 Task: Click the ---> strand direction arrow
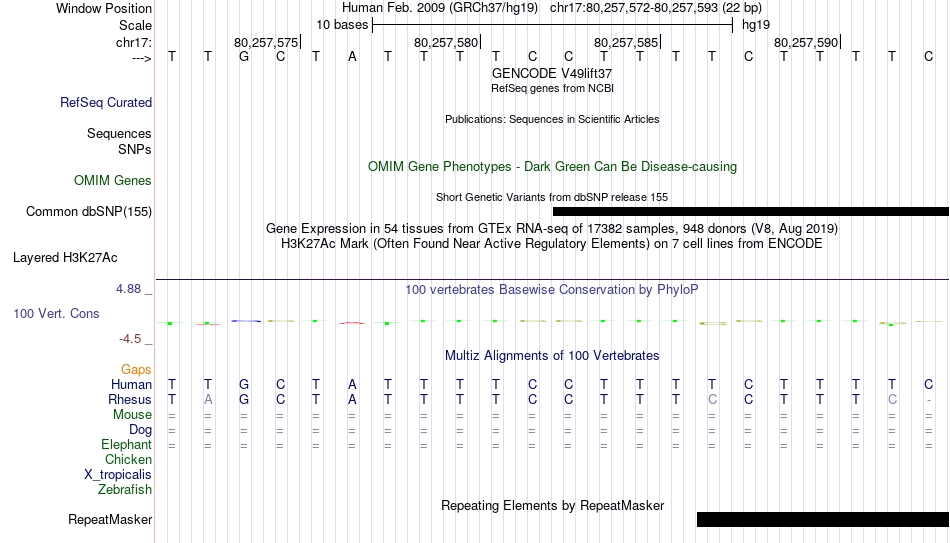pyautogui.click(x=141, y=58)
